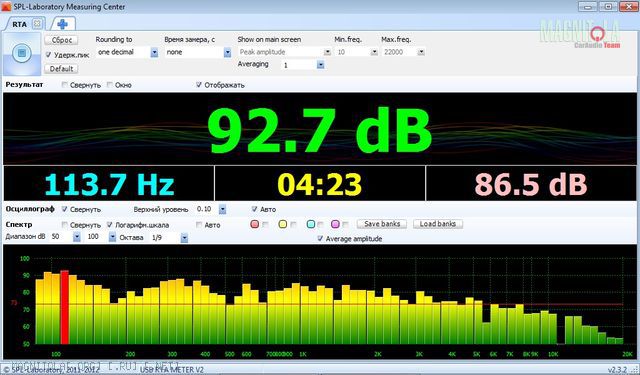Check Свернуть in the Спектр row
Screen dimensions: 640x375
click(64, 224)
